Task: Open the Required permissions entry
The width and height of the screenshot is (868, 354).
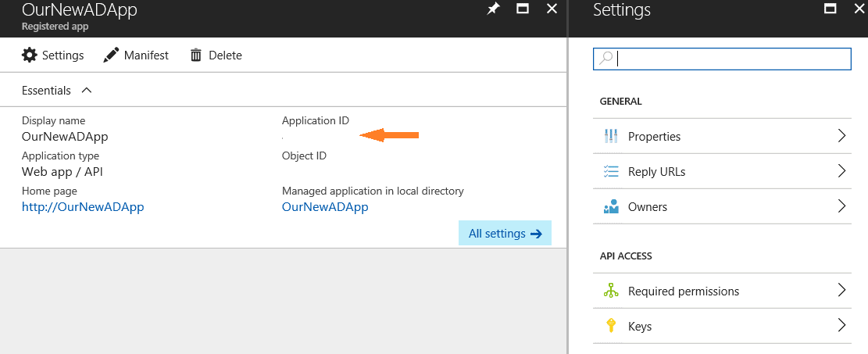Action: coord(722,291)
